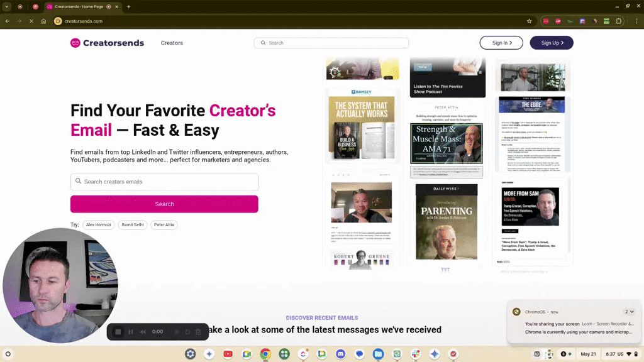Click the Search creators emails input field
Image resolution: width=644 pixels, height=362 pixels.
coord(164,182)
